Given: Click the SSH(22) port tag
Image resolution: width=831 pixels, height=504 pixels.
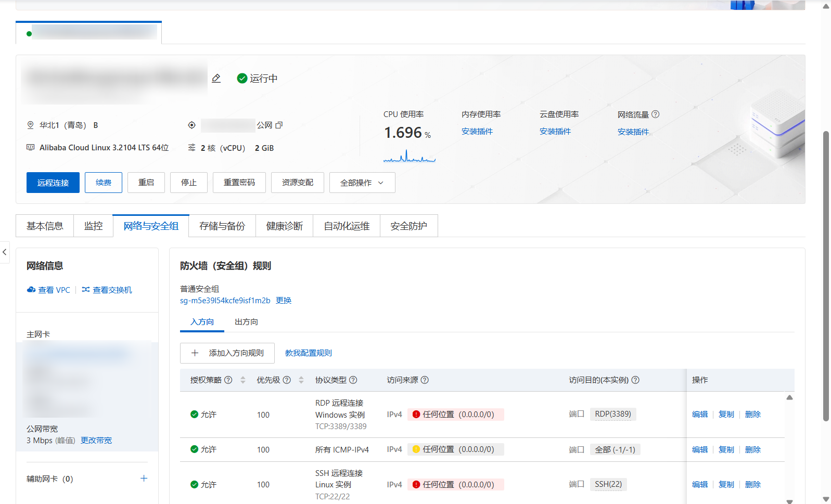Looking at the screenshot, I should tap(608, 484).
